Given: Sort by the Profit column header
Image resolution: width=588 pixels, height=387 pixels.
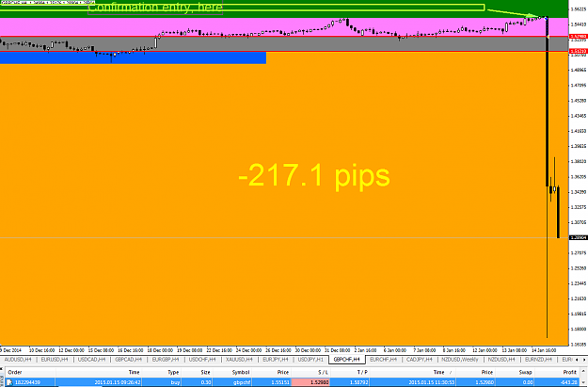Looking at the screenshot, I should coord(569,372).
